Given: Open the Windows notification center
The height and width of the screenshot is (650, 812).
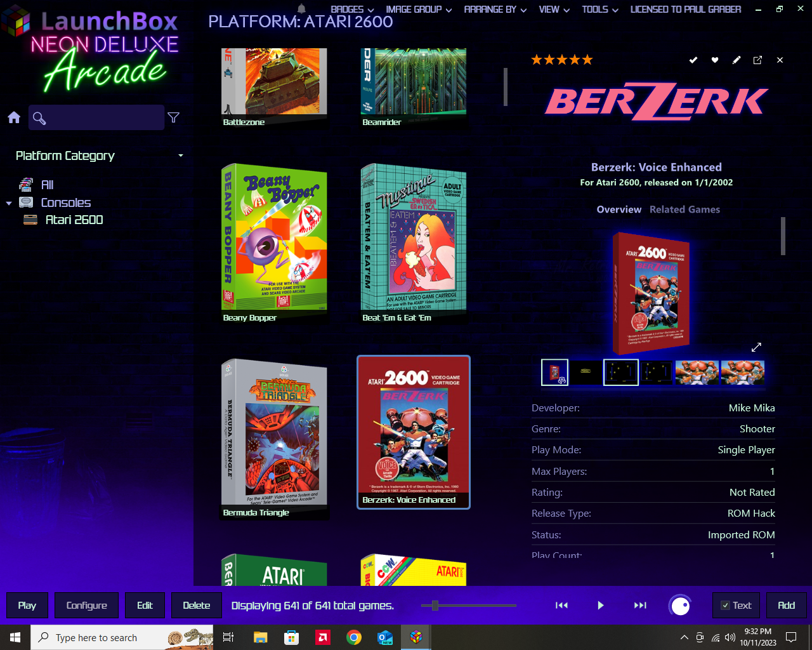Looking at the screenshot, I should 791,637.
